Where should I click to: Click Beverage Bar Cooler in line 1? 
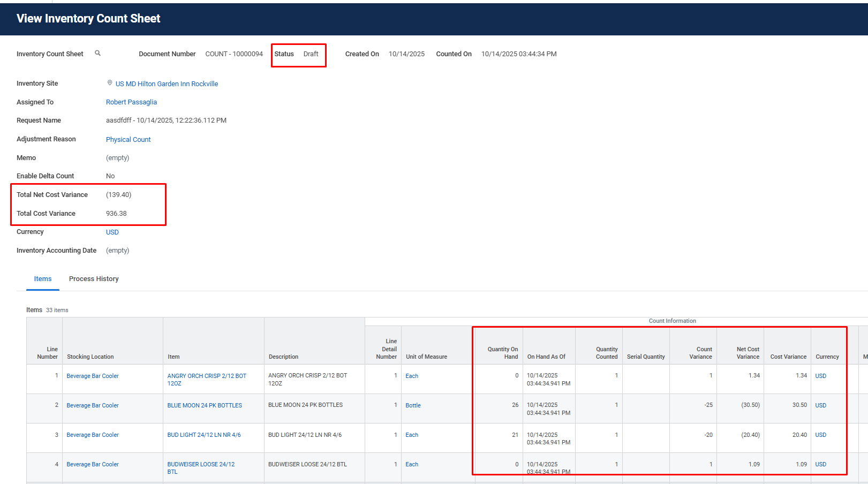tap(93, 376)
